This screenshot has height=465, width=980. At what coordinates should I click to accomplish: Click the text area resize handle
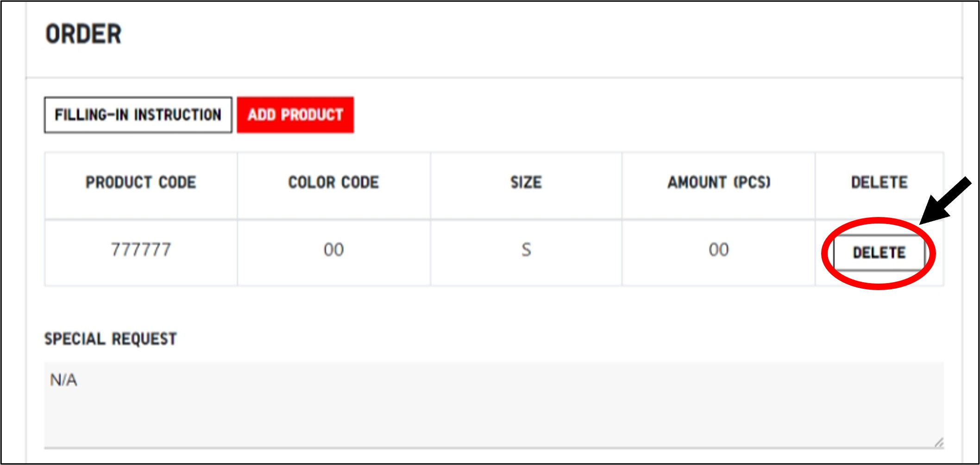click(939, 443)
